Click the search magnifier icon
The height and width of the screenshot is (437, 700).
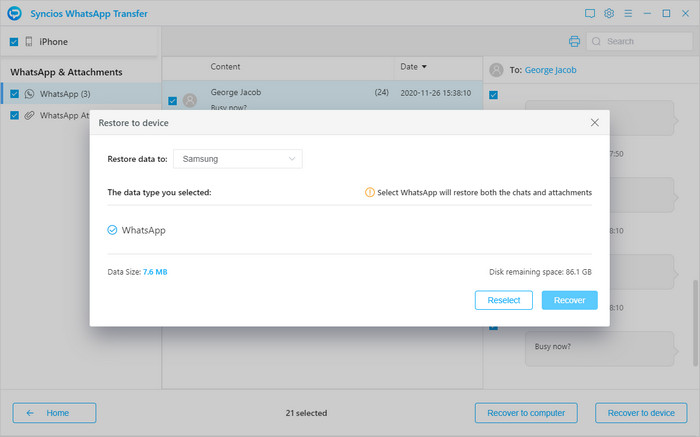coord(596,42)
